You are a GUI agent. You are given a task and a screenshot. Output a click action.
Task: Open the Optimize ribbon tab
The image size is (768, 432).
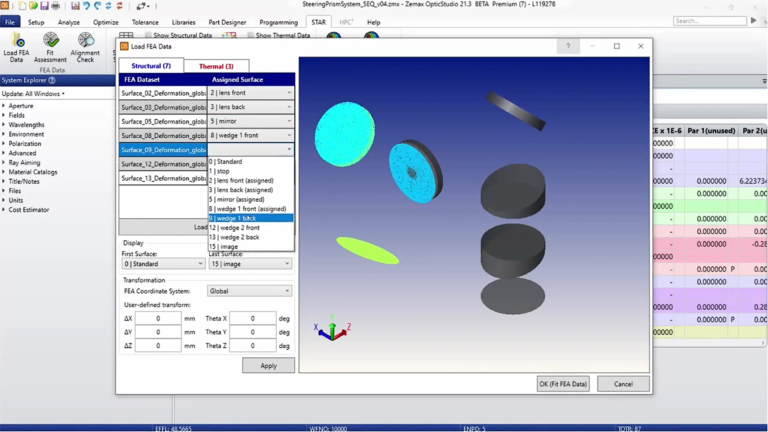tap(106, 22)
